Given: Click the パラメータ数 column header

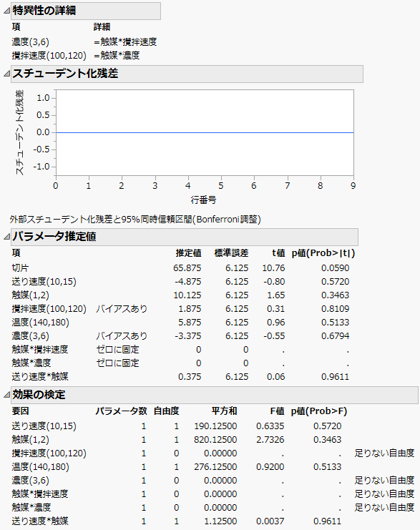Looking at the screenshot, I should (121, 411).
